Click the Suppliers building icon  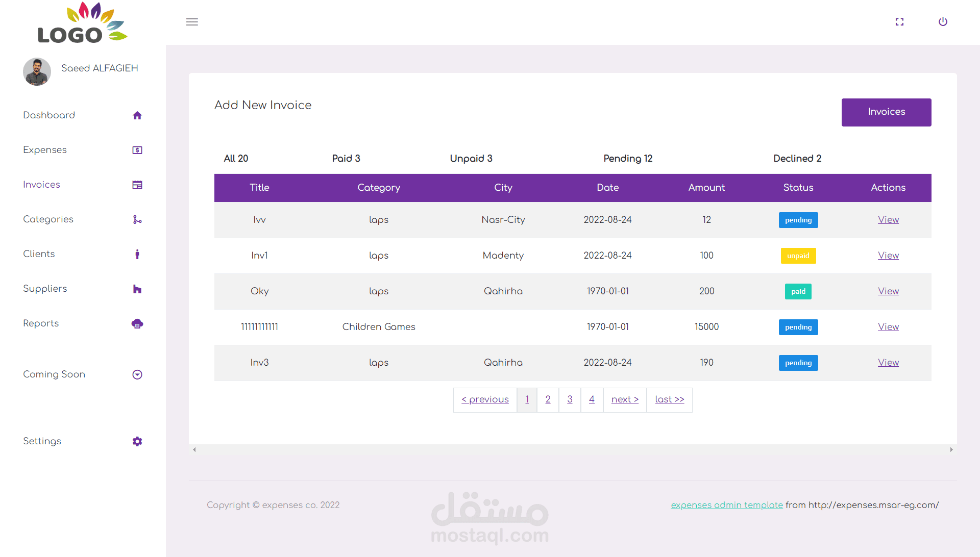137,289
